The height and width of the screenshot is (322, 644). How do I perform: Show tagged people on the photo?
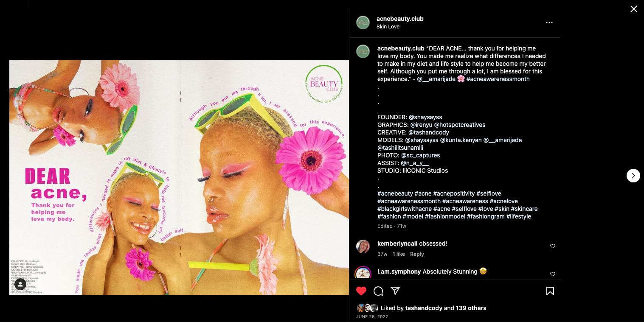pyautogui.click(x=20, y=284)
